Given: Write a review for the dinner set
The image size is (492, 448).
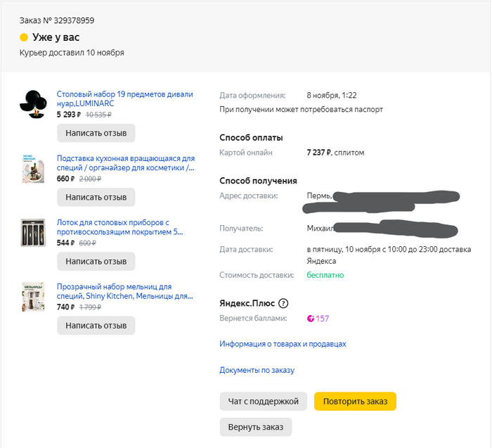Looking at the screenshot, I should [96, 133].
